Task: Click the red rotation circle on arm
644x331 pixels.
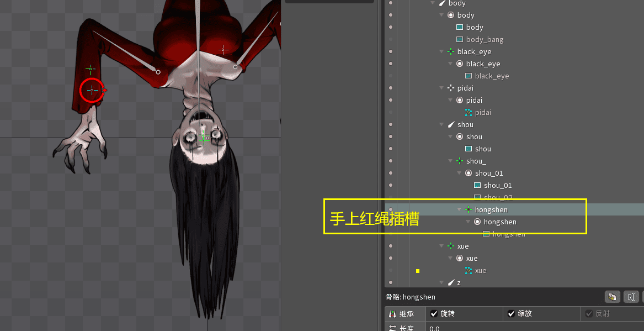Action: pos(92,90)
